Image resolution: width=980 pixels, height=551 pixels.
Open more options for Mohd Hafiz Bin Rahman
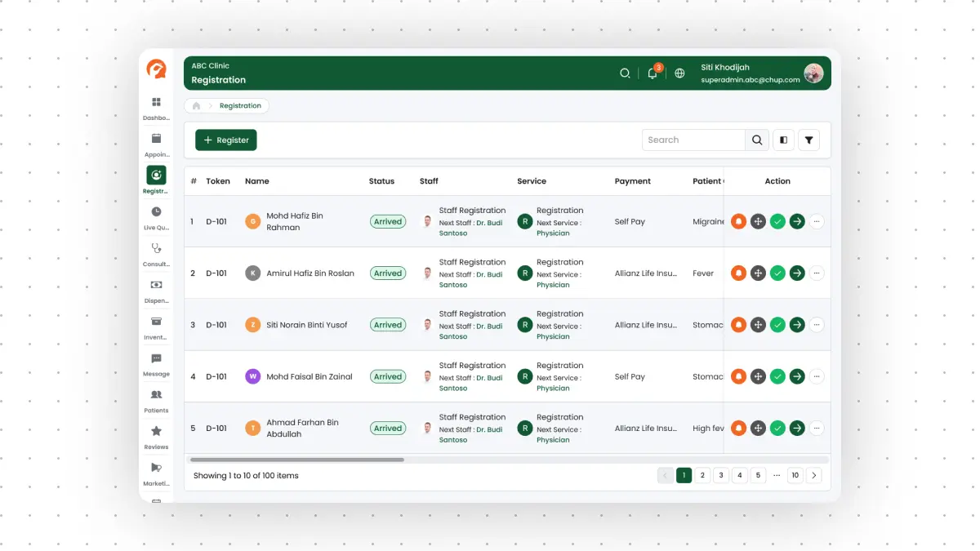point(817,221)
